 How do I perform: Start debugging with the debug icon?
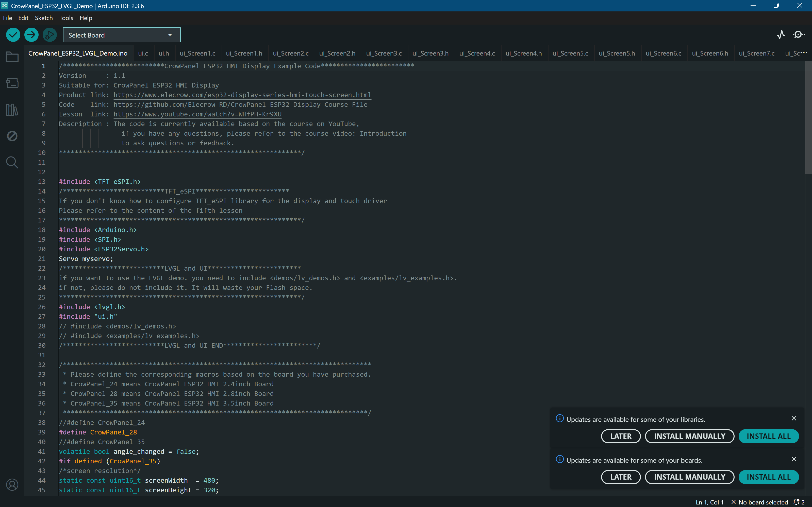click(50, 35)
